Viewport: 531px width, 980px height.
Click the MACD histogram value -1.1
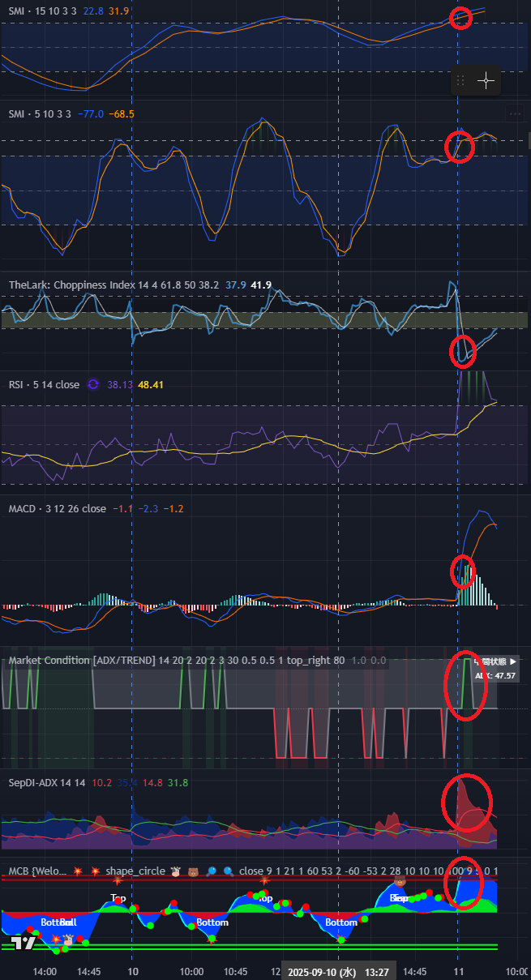[x=122, y=508]
